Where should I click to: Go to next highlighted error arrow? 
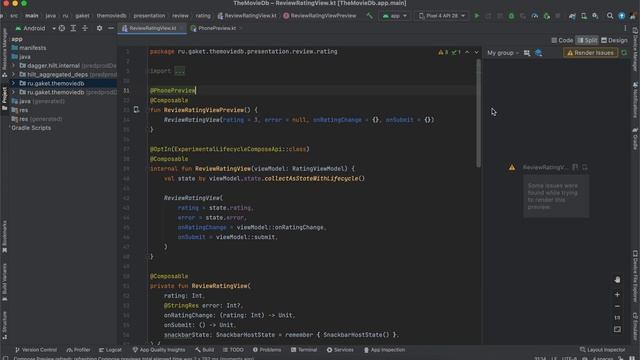[x=476, y=52]
